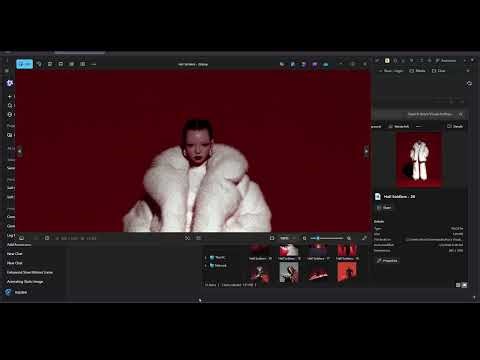Open the 'Animating Static Image' chat
The width and height of the screenshot is (480, 360).
[25, 282]
